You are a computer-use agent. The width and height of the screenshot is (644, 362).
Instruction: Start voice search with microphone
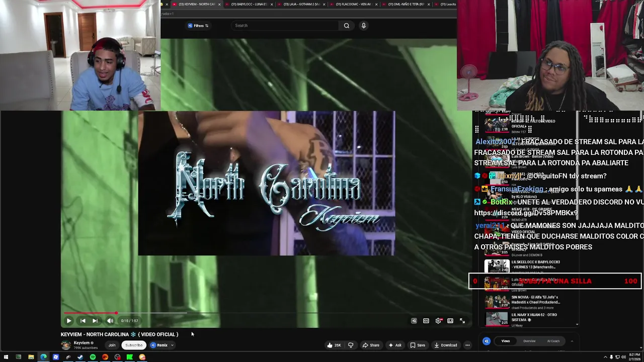click(x=363, y=26)
